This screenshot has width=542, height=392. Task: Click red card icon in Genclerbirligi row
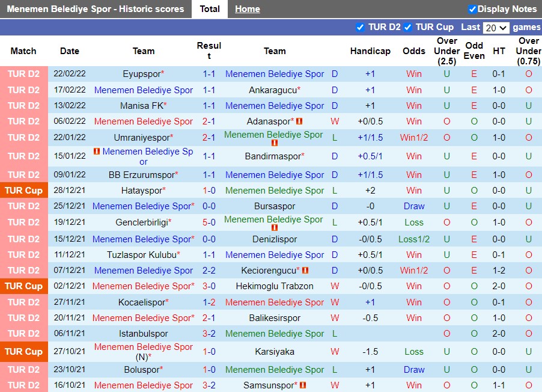(x=275, y=228)
